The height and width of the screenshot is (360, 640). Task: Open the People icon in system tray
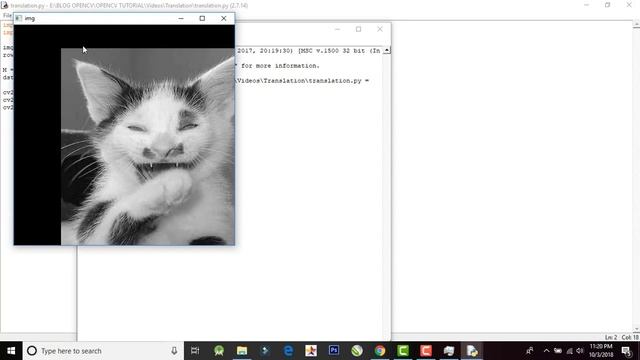tap(530, 351)
